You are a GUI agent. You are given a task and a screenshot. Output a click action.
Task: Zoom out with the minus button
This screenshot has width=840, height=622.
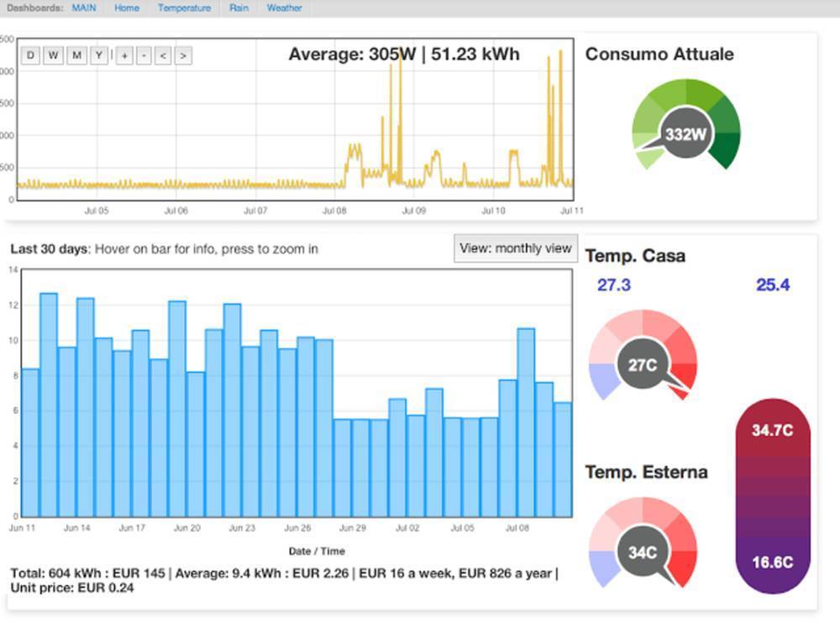pos(144,55)
